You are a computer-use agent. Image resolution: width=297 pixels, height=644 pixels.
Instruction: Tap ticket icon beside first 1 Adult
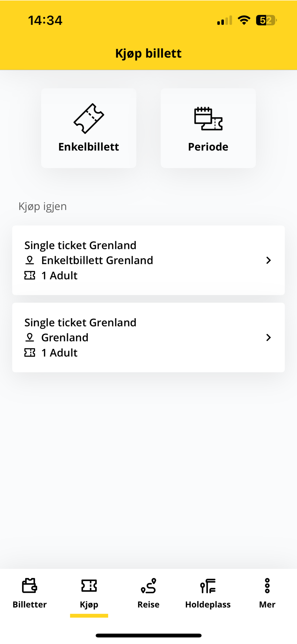tap(29, 275)
